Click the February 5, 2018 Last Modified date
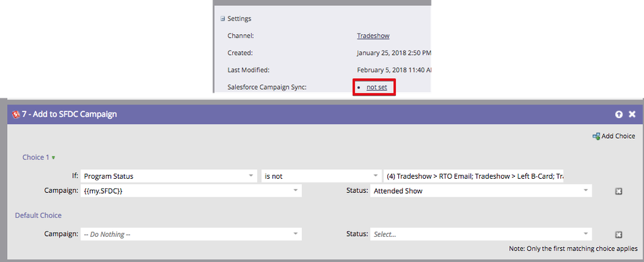Screen dimensions: 644x262 tap(394, 70)
